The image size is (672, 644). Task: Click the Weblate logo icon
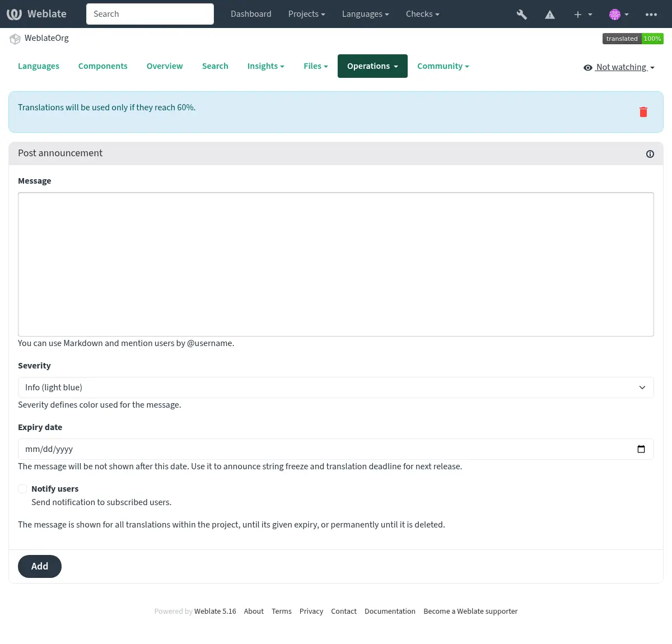tap(15, 14)
